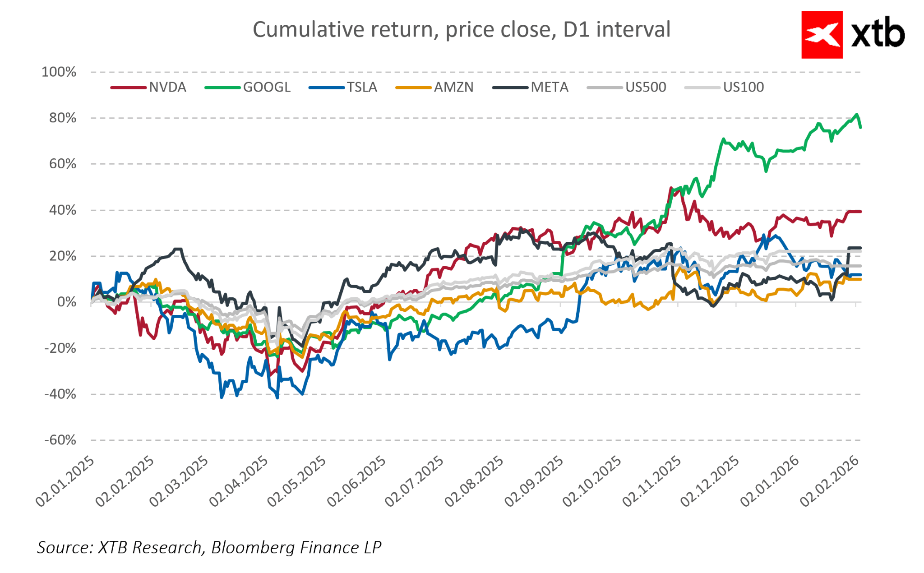Toggle the US100 legend entry
This screenshot has width=924, height=573.
(743, 87)
